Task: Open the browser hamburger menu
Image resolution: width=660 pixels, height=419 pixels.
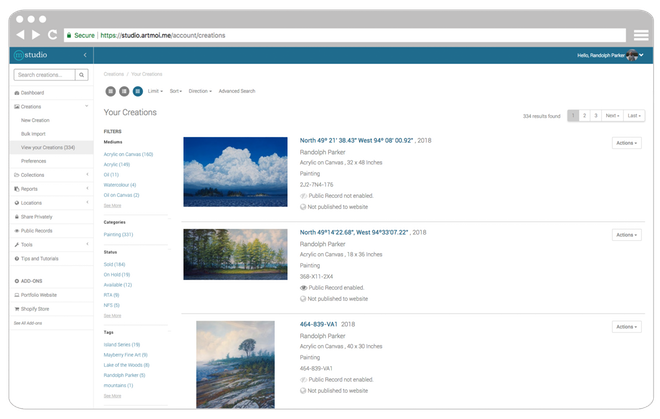Action: click(x=641, y=35)
